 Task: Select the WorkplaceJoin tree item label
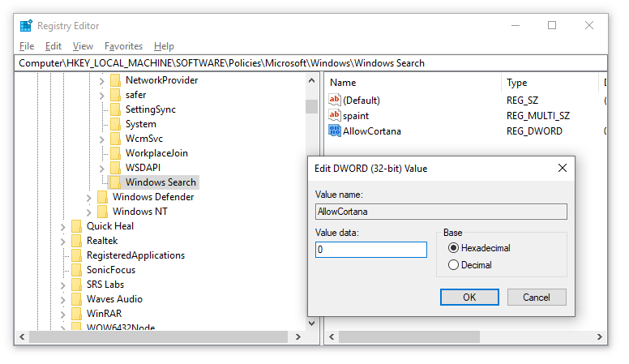pos(156,153)
